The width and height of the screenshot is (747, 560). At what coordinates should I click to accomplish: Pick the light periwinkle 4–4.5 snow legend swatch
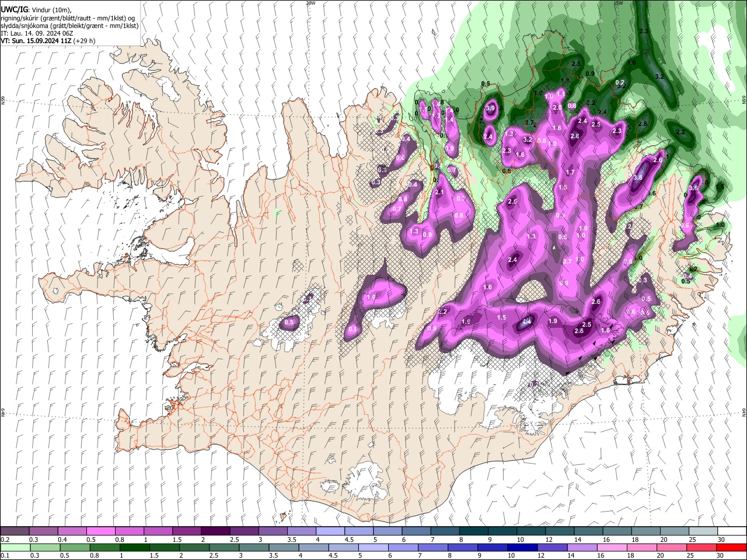(330, 531)
